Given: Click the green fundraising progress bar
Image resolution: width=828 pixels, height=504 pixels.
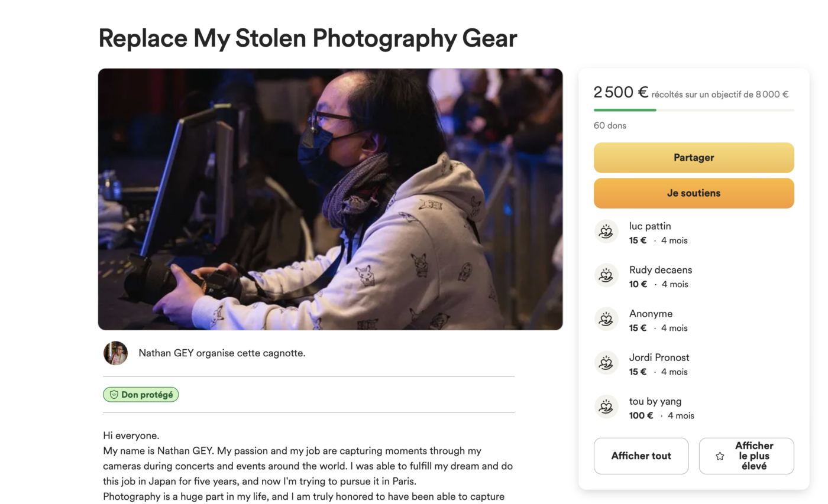Looking at the screenshot, I should [625, 110].
